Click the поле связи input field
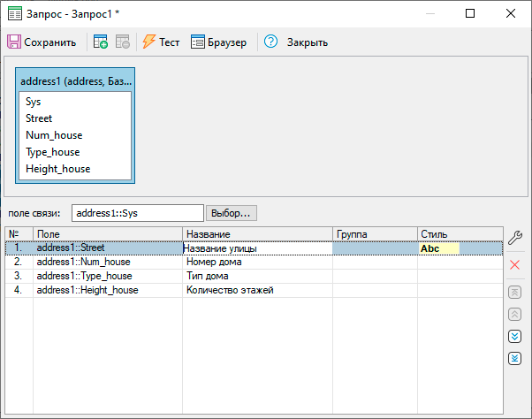This screenshot has width=532, height=419. [138, 213]
